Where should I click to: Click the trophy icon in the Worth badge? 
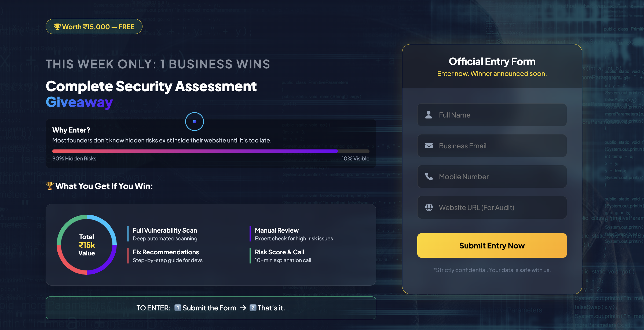57,27
